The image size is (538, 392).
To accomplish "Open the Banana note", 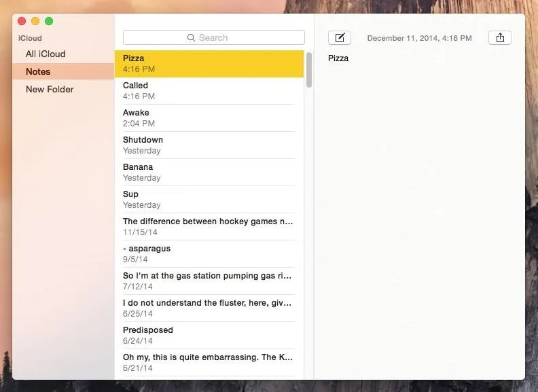I will point(209,172).
